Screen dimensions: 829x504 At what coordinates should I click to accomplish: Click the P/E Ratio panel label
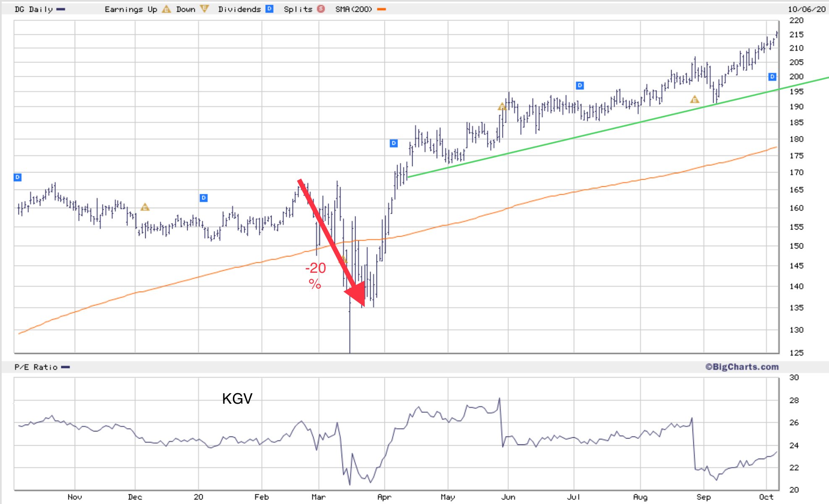(x=36, y=367)
